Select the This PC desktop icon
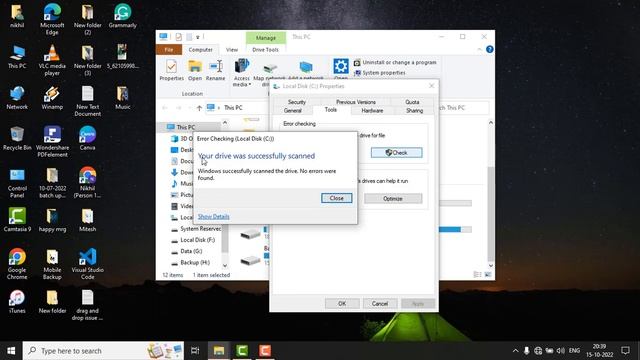This screenshot has width=640, height=360. (x=17, y=57)
